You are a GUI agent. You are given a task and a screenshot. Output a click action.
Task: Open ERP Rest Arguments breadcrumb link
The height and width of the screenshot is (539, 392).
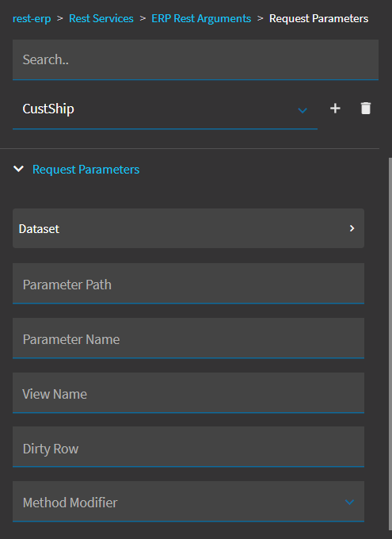coord(201,18)
